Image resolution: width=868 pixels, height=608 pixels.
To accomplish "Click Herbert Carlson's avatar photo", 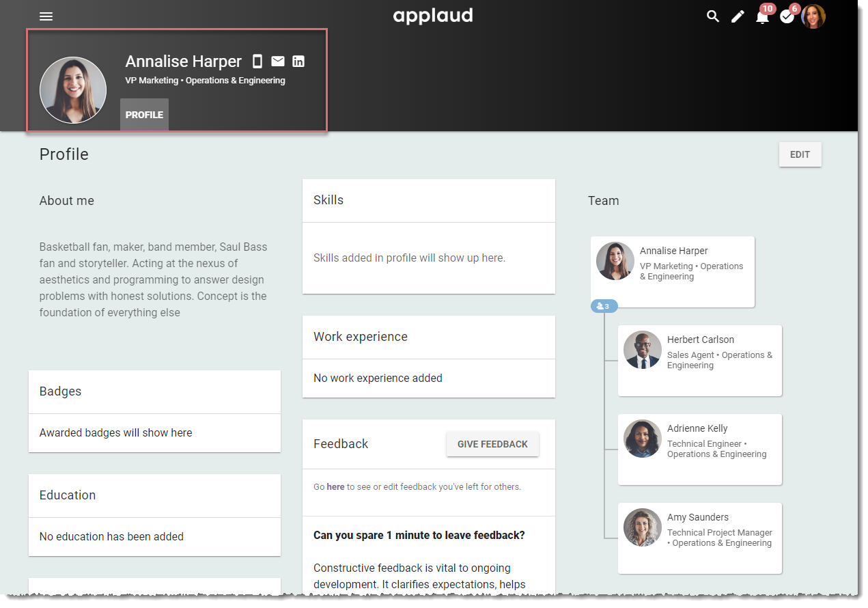I will pyautogui.click(x=643, y=350).
